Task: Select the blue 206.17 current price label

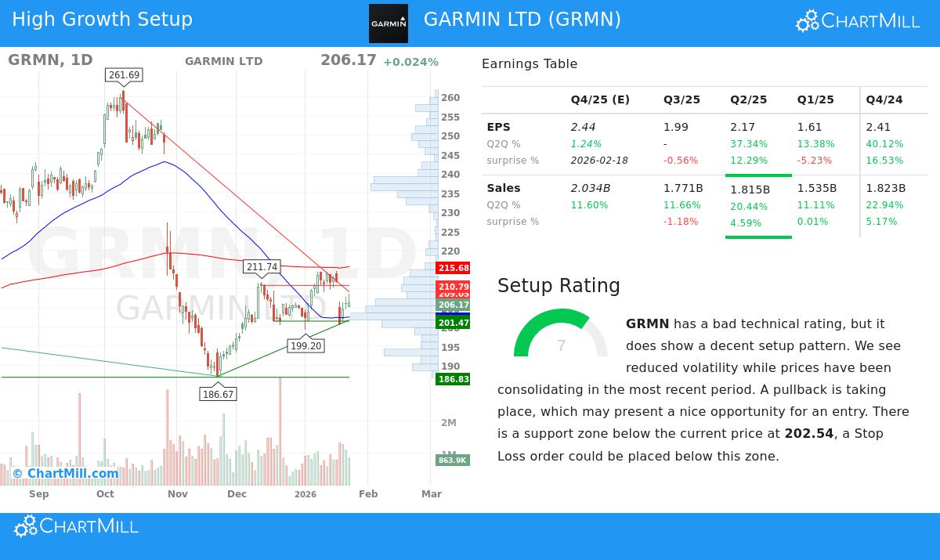Action: click(453, 305)
